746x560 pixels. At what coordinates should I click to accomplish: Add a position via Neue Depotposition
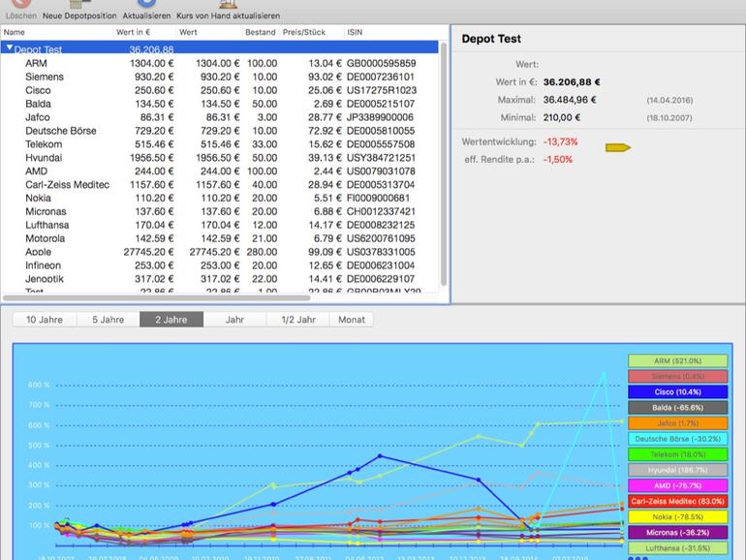pyautogui.click(x=79, y=12)
